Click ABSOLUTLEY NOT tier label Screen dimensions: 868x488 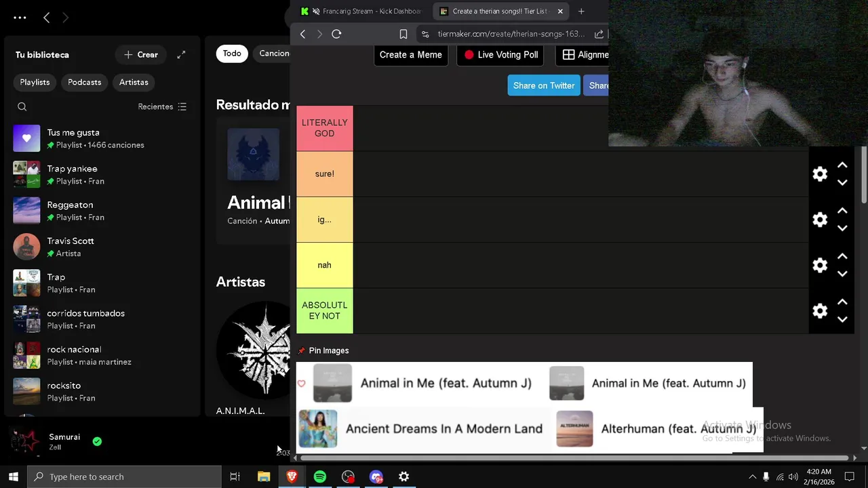pos(325,310)
